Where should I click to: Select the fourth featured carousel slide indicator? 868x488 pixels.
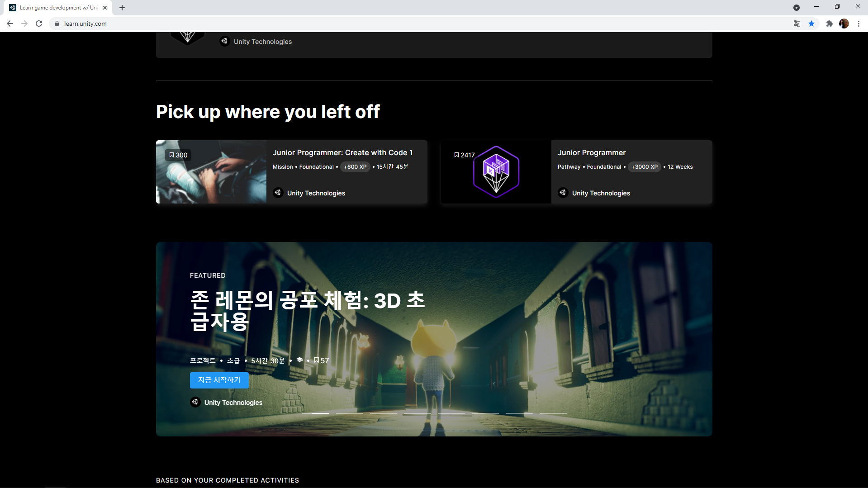[417, 413]
